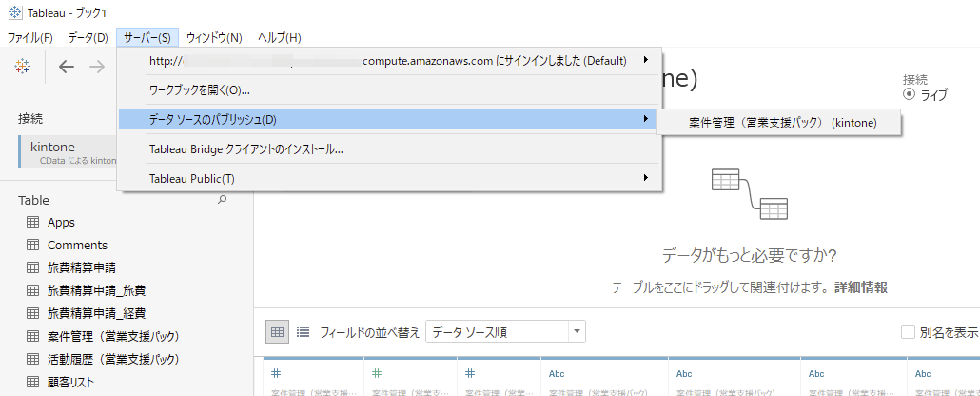This screenshot has width=980, height=396.
Task: Open the データ ソース順 sort dropdown
Action: click(505, 332)
